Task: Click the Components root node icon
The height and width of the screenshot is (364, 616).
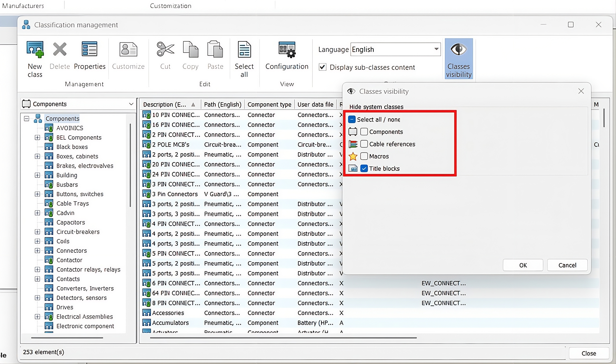Action: point(38,118)
